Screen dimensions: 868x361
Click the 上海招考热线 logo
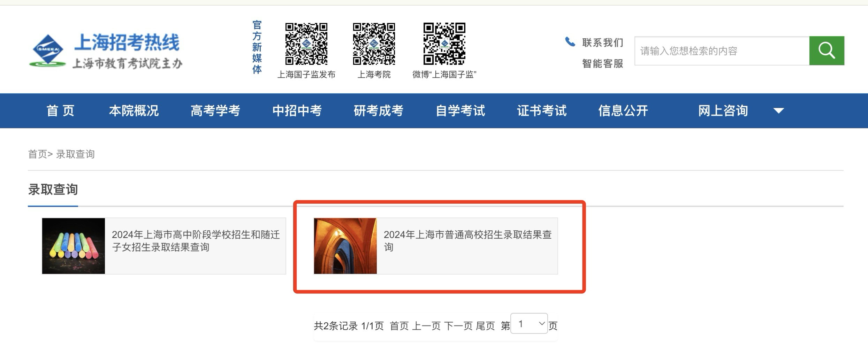(106, 51)
